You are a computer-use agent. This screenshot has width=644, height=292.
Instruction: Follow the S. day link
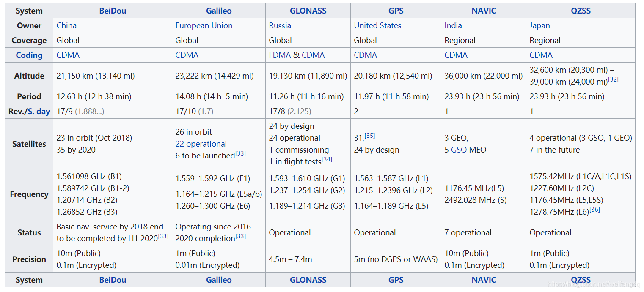point(39,112)
